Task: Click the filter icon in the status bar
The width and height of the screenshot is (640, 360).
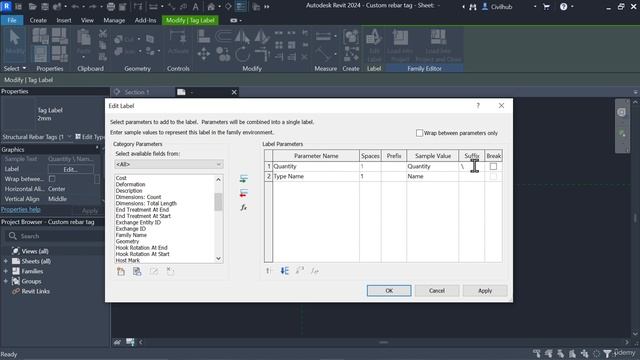Action: (x=607, y=353)
